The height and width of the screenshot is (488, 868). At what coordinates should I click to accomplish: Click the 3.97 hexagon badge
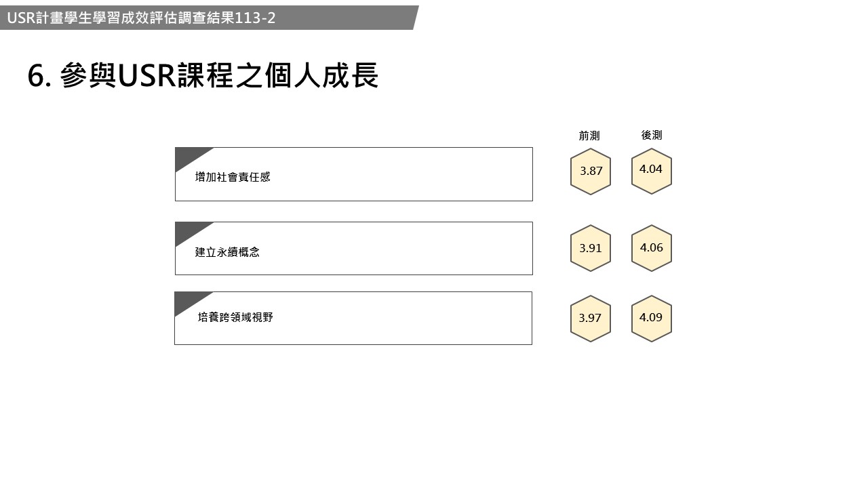(x=591, y=318)
